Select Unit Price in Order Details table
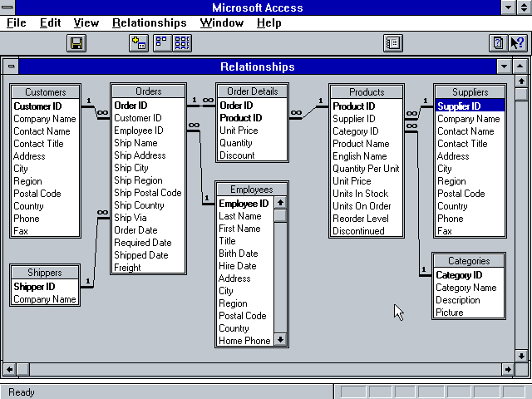The width and height of the screenshot is (532, 399). click(x=239, y=131)
